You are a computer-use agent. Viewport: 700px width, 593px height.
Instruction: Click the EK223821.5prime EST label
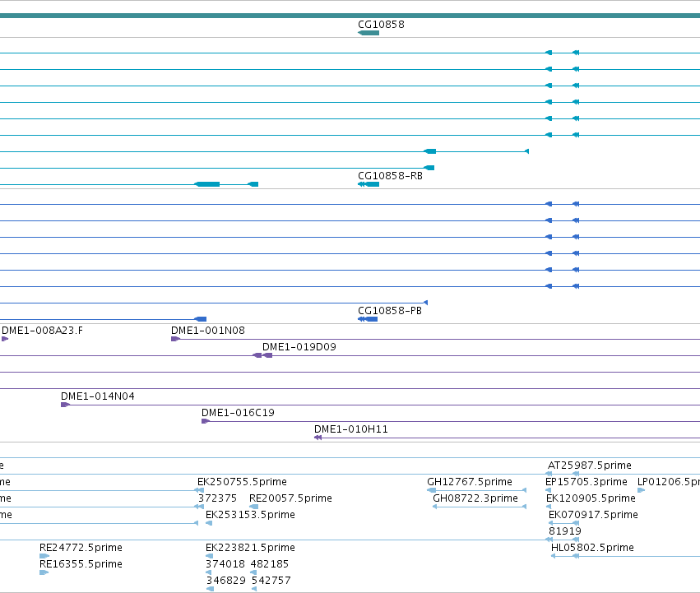[250, 549]
